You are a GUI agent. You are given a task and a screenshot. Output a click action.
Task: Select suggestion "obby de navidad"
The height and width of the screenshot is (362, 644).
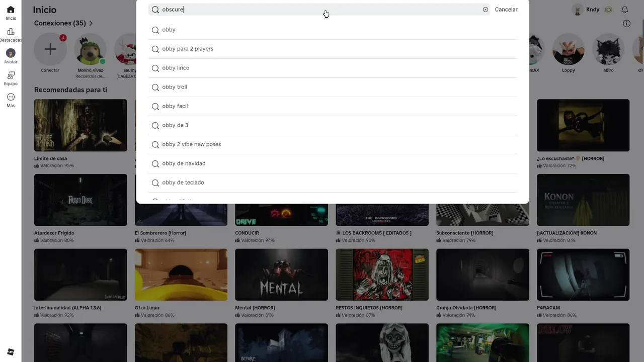coord(333,163)
